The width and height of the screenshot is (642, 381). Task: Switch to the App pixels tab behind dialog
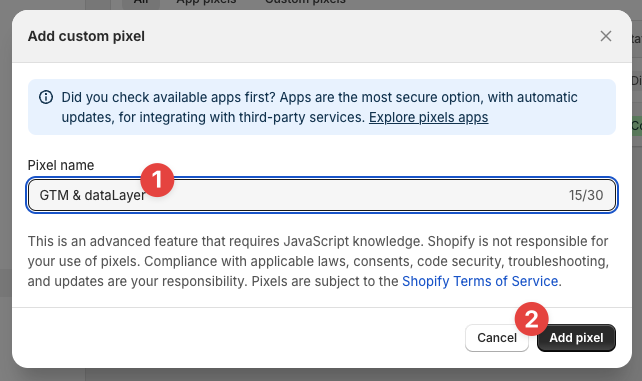point(206,2)
